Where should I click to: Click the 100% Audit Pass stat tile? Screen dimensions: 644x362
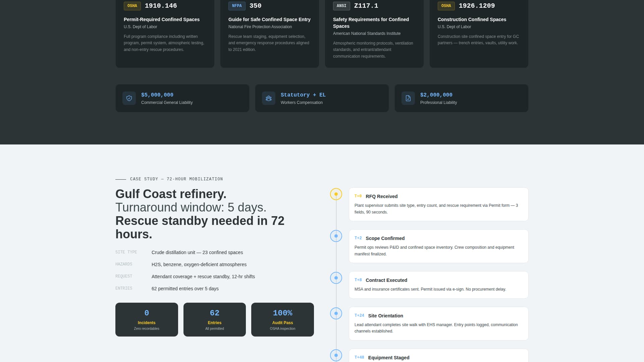tap(282, 319)
